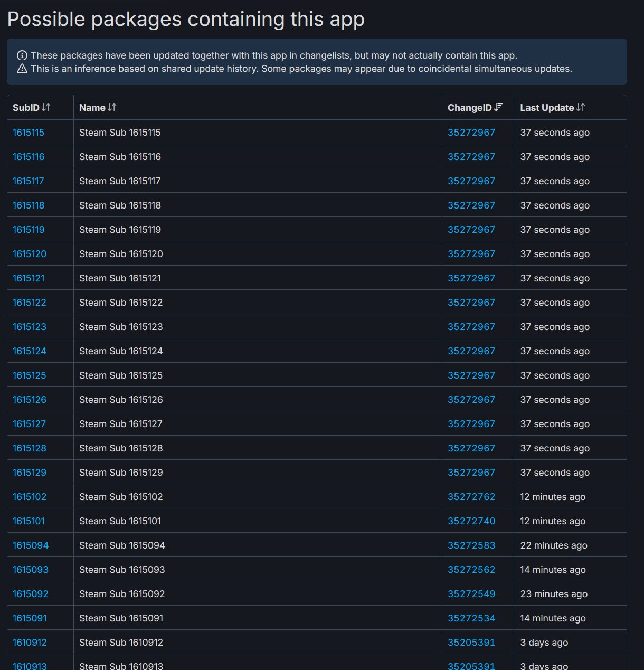Viewport: 644px width, 670px height.
Task: Open changelist 35272967 in row 1615129
Action: click(471, 473)
